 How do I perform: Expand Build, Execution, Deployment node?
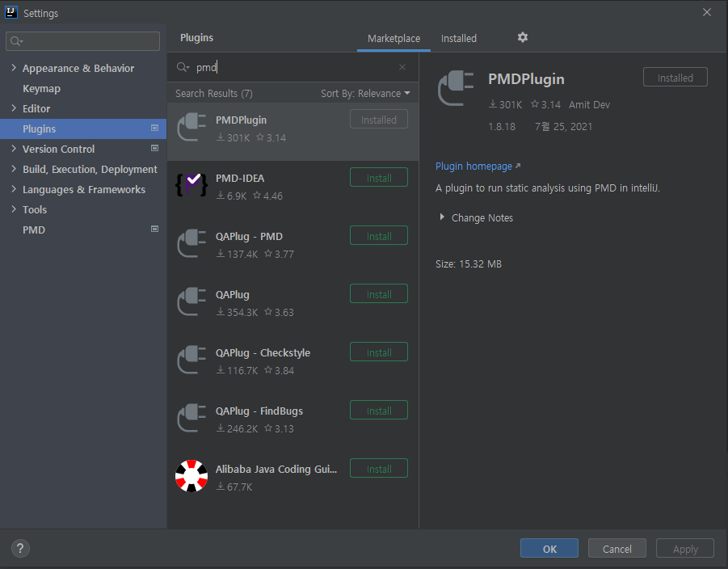[14, 169]
